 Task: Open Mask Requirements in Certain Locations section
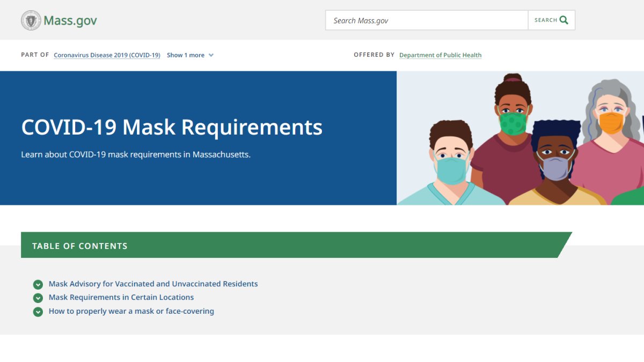(121, 298)
